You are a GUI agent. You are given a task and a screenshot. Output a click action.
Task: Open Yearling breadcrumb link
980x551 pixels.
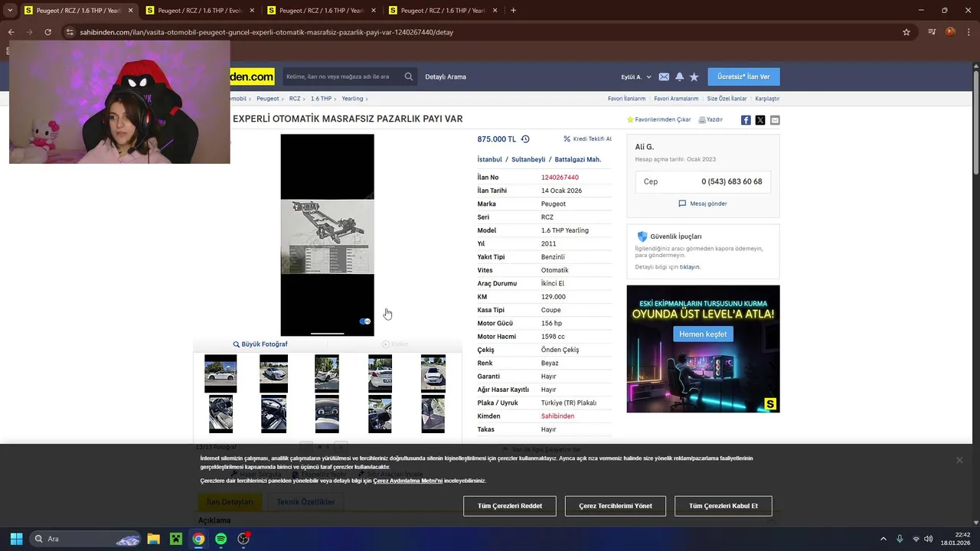(x=352, y=99)
